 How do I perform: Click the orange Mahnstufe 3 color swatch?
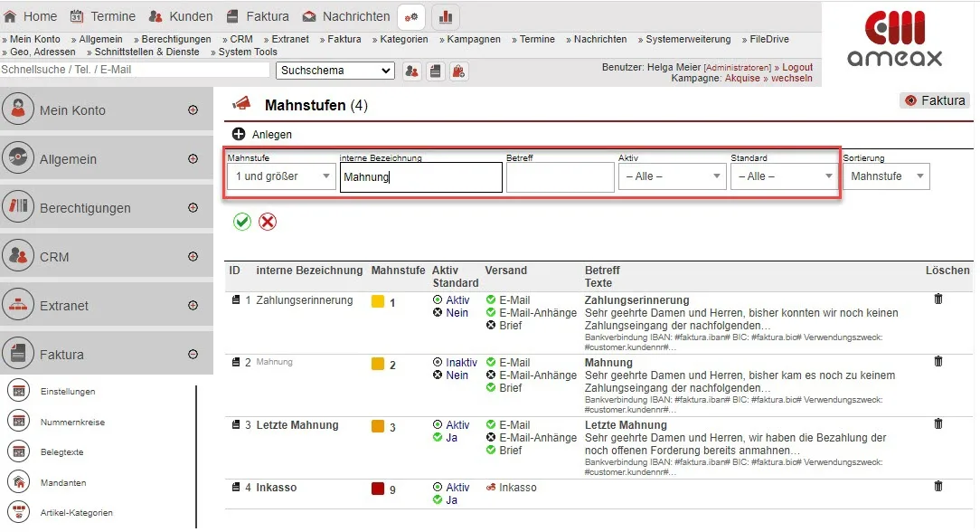(x=378, y=426)
